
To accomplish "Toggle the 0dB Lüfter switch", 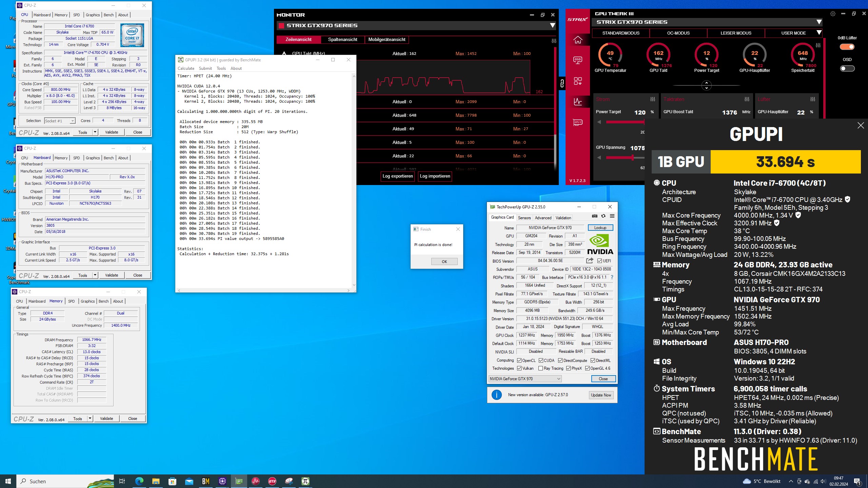I will pos(847,47).
